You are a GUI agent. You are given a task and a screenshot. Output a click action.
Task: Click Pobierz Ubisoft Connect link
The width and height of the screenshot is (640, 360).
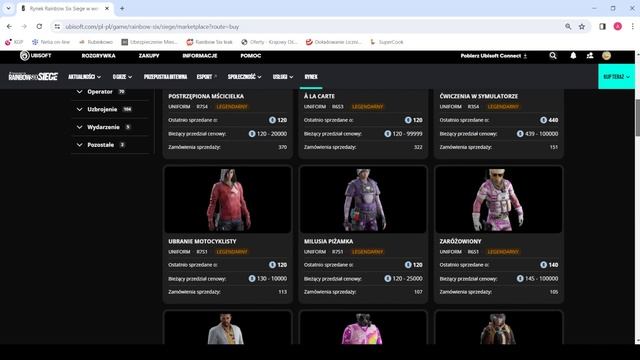[x=494, y=56]
